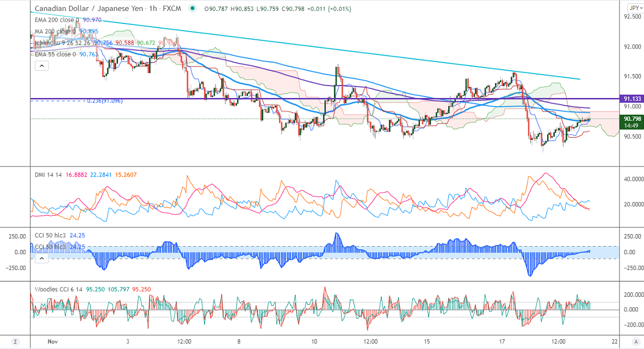Select the 0.236(91.096) Fibonacci level label
The height and width of the screenshot is (349, 644).
(104, 101)
